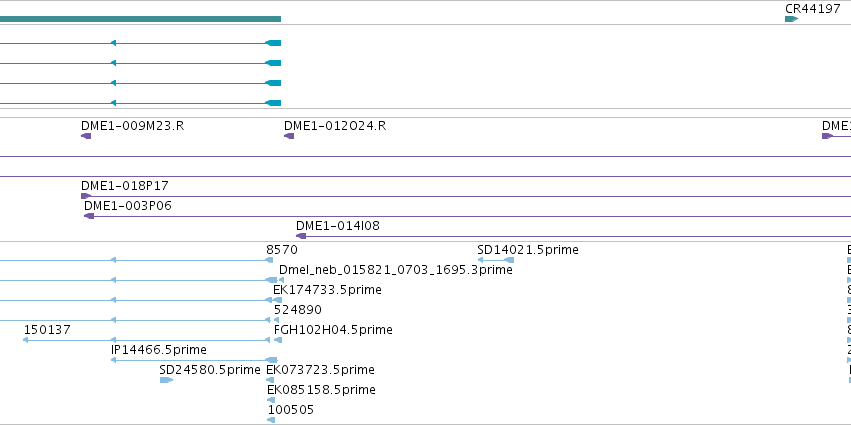Viewport: 851px width, 425px height.
Task: Click the first transcript's exon block
Action: (x=273, y=43)
